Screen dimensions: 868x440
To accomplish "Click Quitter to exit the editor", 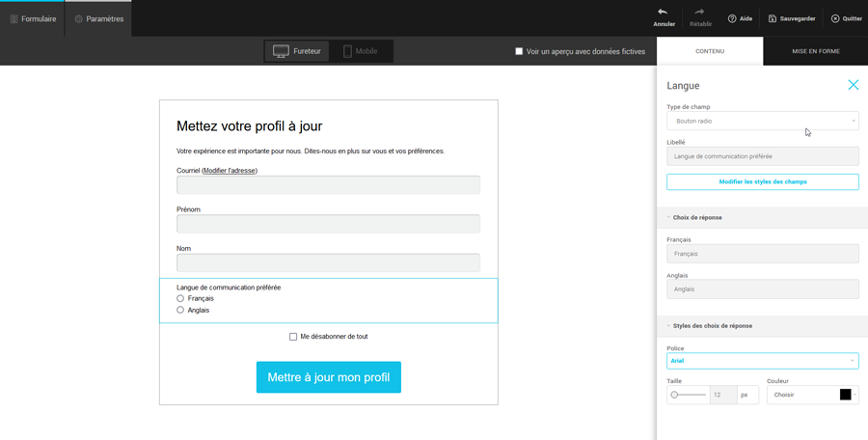I will tap(847, 19).
